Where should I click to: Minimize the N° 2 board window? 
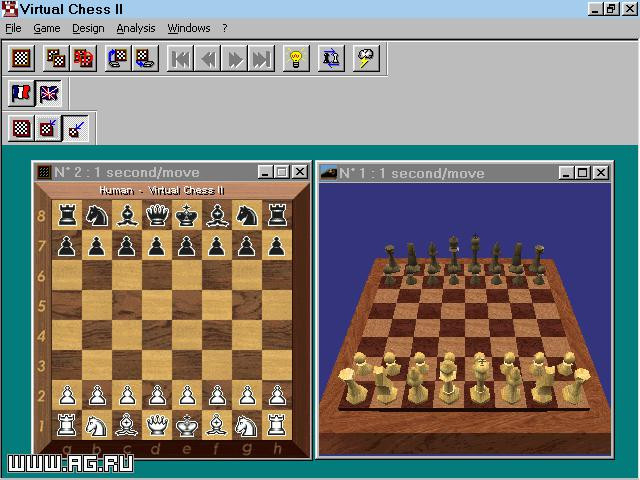pyautogui.click(x=265, y=172)
